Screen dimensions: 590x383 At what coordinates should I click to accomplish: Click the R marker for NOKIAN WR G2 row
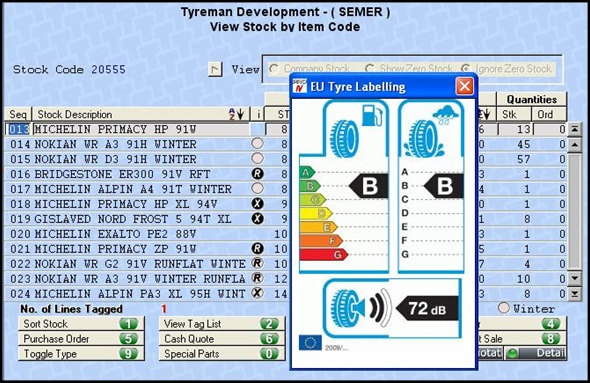257,263
